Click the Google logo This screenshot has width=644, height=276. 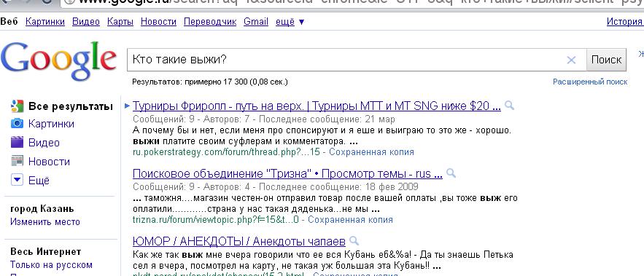(x=58, y=61)
